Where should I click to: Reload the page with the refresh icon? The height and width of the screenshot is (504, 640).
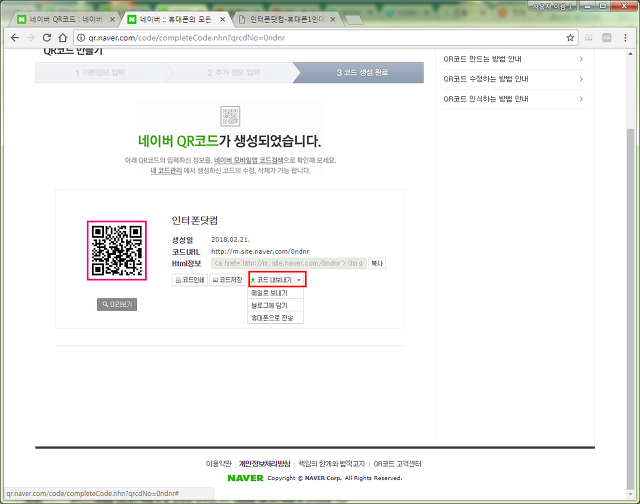(x=47, y=38)
